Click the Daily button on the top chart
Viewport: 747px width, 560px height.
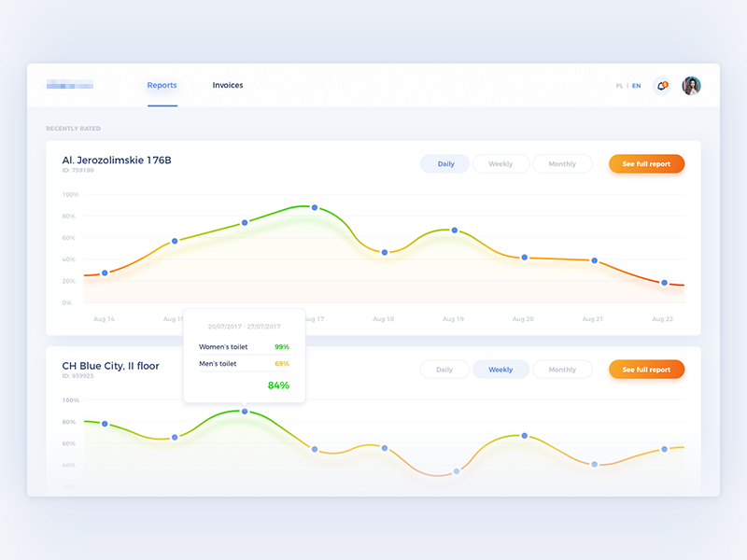click(445, 163)
